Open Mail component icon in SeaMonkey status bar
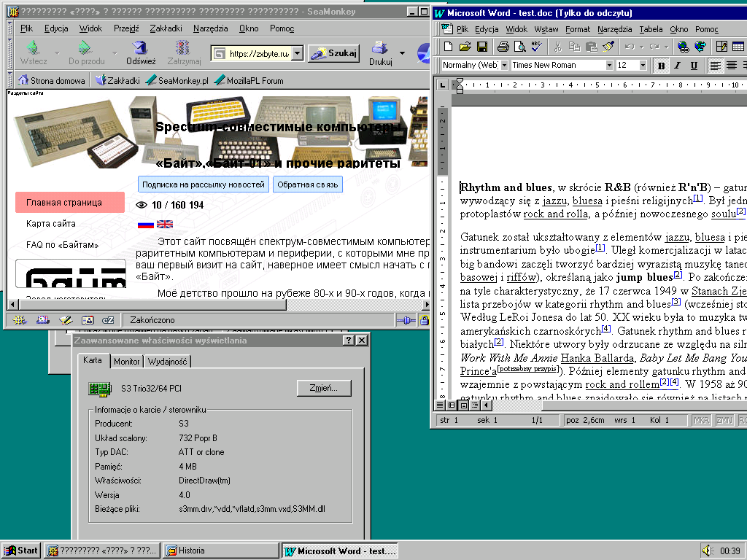The height and width of the screenshot is (560, 747). (x=42, y=320)
